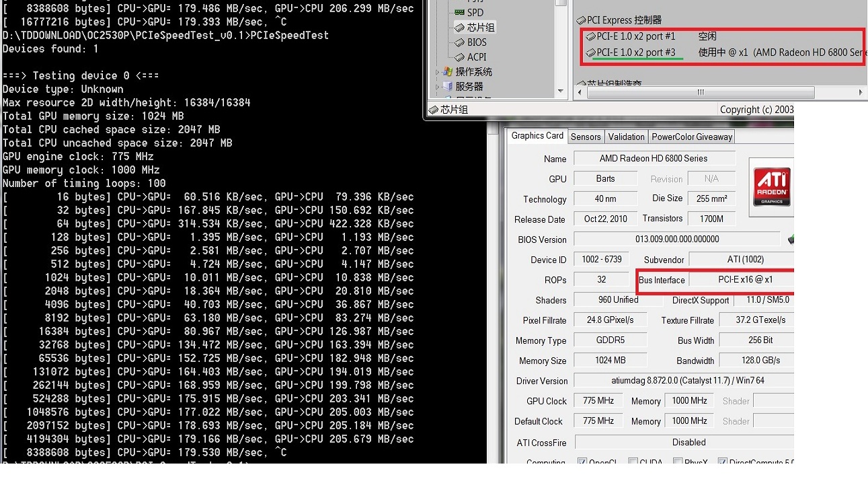The image size is (868, 477).
Task: Click the tree scrollbar down arrow
Action: coord(561,91)
